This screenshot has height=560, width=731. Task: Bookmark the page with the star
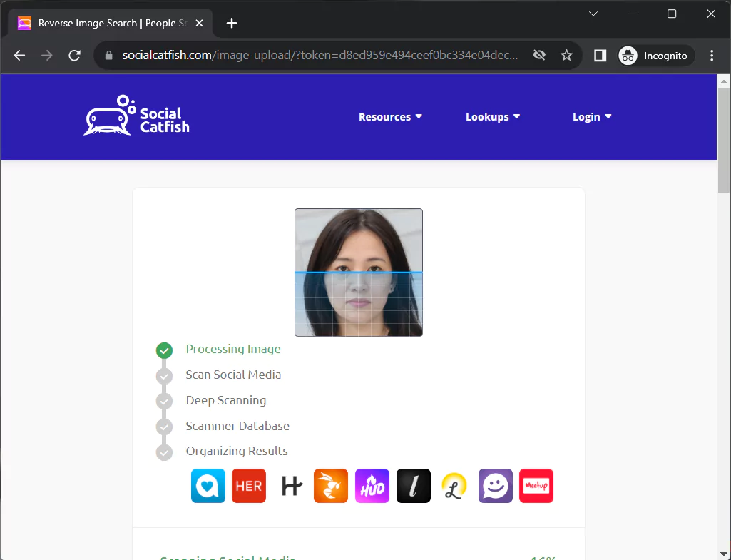point(566,54)
